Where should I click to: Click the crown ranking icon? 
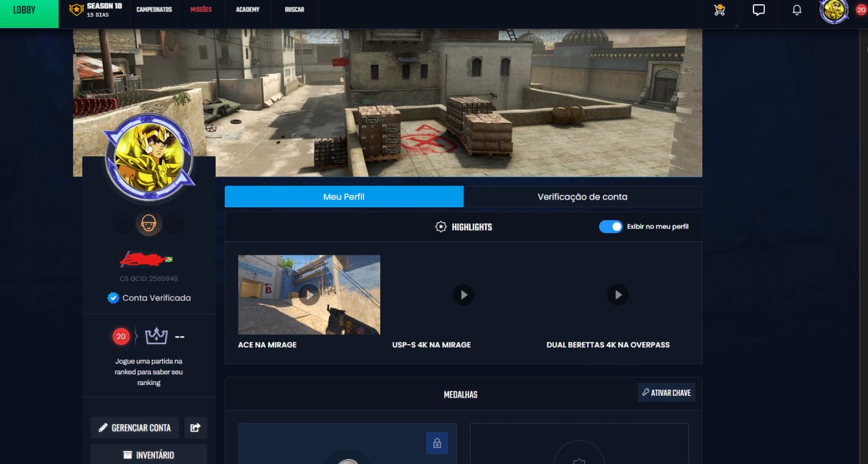point(156,336)
